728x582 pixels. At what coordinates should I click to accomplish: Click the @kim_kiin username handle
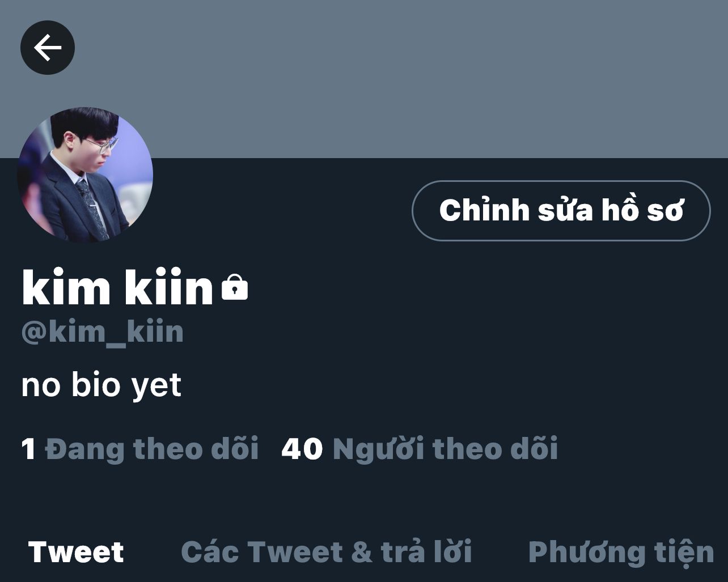pos(102,332)
